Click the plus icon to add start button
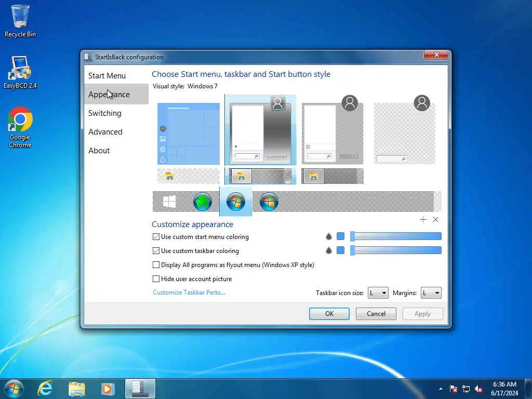 (423, 220)
